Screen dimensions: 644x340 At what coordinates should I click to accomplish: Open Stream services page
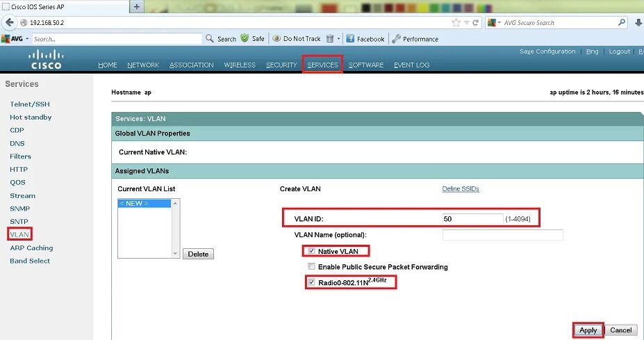click(x=23, y=195)
